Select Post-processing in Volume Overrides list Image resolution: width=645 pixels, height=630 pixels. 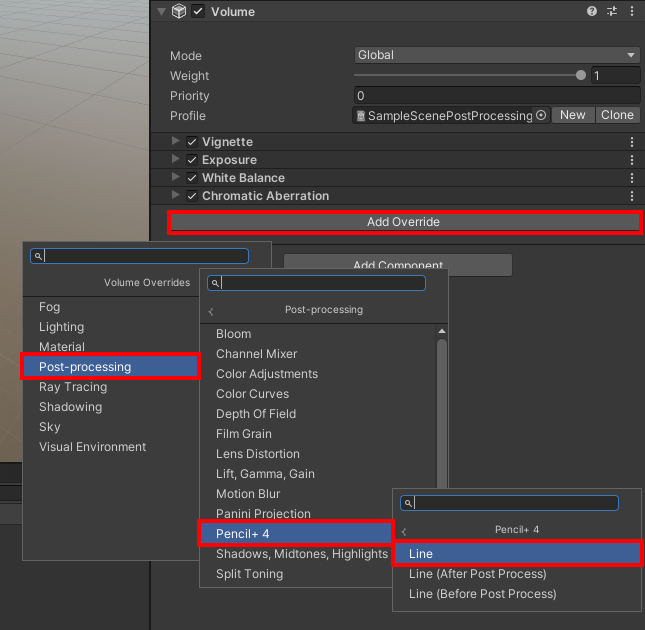pos(111,366)
